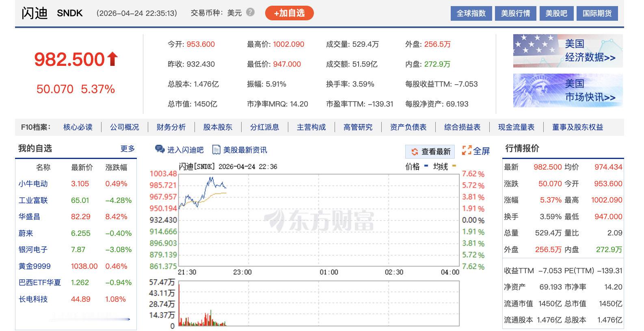Click the volume bars under the chart
The height and width of the screenshot is (331, 644).
(x=202, y=318)
